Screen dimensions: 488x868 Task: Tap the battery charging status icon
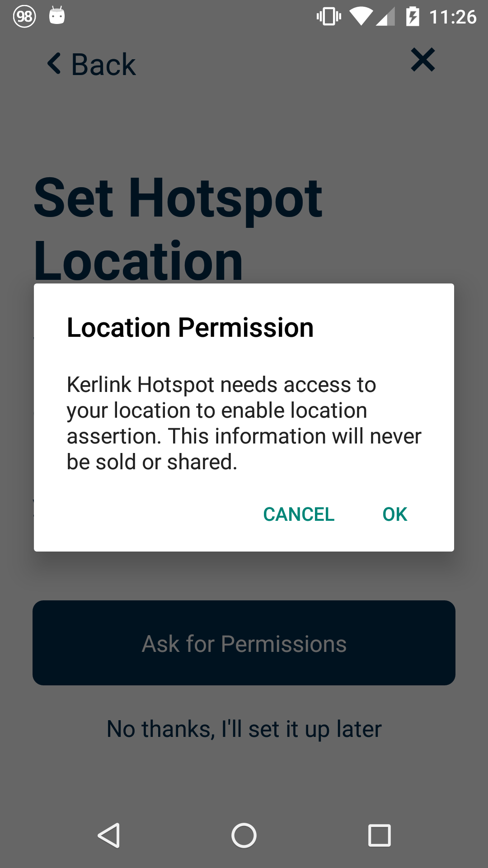pyautogui.click(x=412, y=17)
